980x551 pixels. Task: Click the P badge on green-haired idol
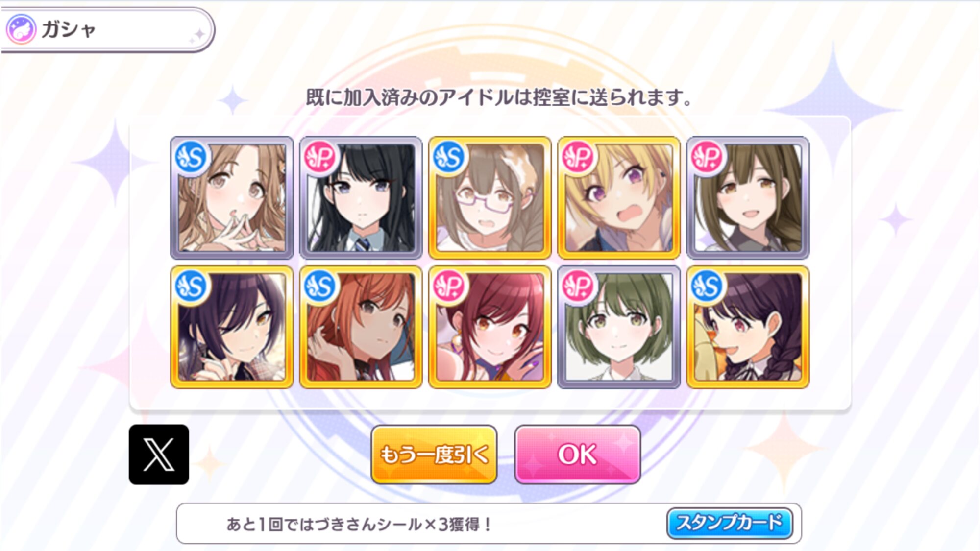click(578, 287)
